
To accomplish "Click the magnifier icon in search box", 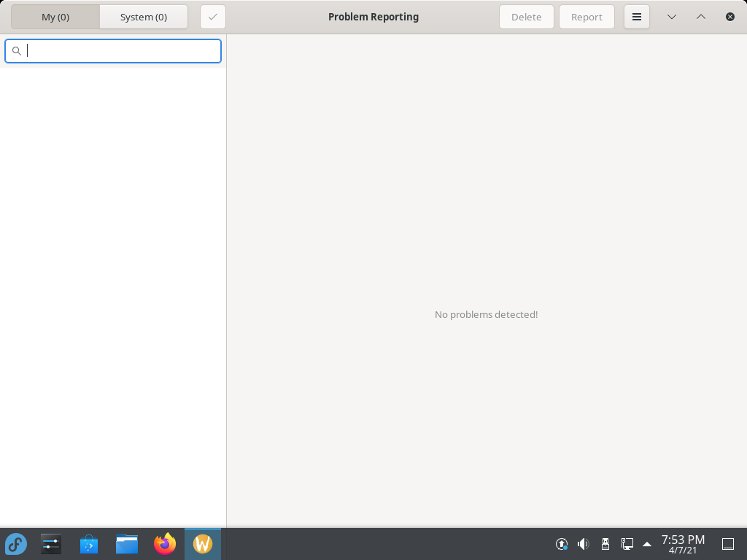I will tap(17, 51).
